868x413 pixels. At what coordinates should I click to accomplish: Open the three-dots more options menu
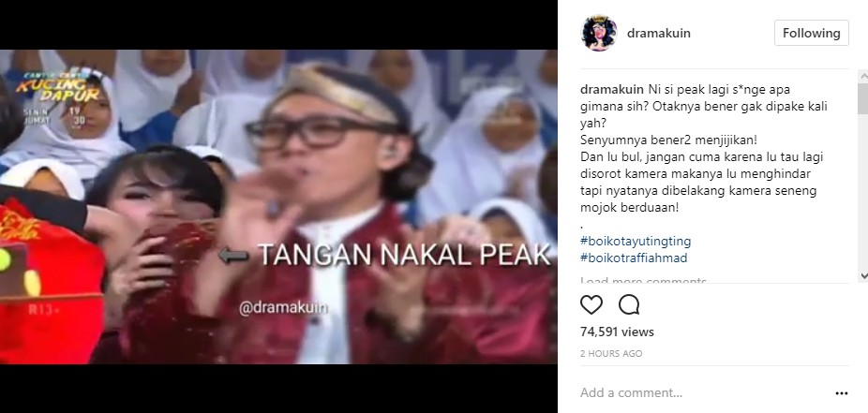pos(842,393)
